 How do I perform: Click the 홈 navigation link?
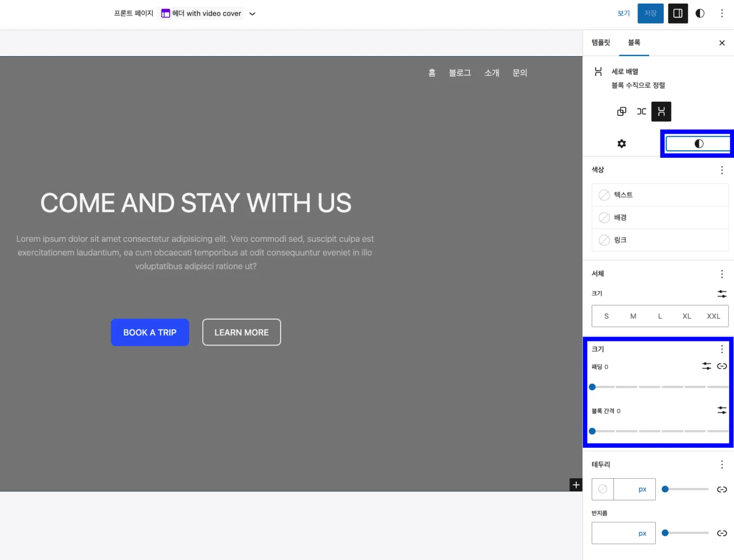[432, 73]
